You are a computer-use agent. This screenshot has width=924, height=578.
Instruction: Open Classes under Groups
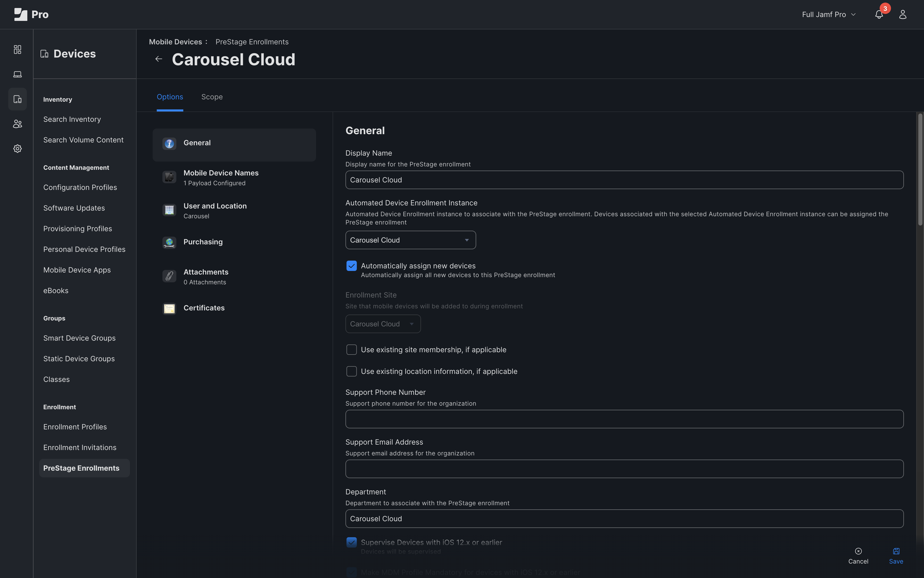[x=56, y=379]
